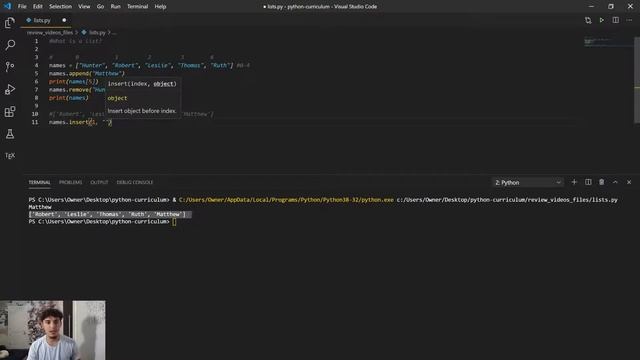
Task: Click the names.append("Matthew") line
Action: (87, 73)
